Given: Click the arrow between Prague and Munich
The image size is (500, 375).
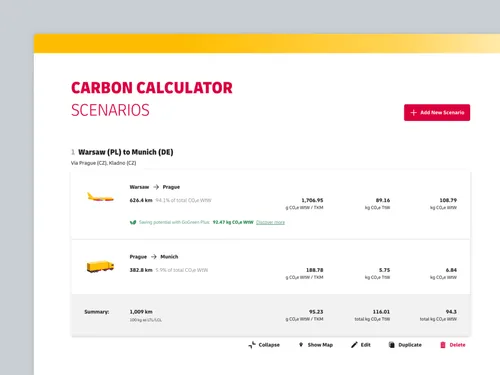Looking at the screenshot, I should coord(154,257).
